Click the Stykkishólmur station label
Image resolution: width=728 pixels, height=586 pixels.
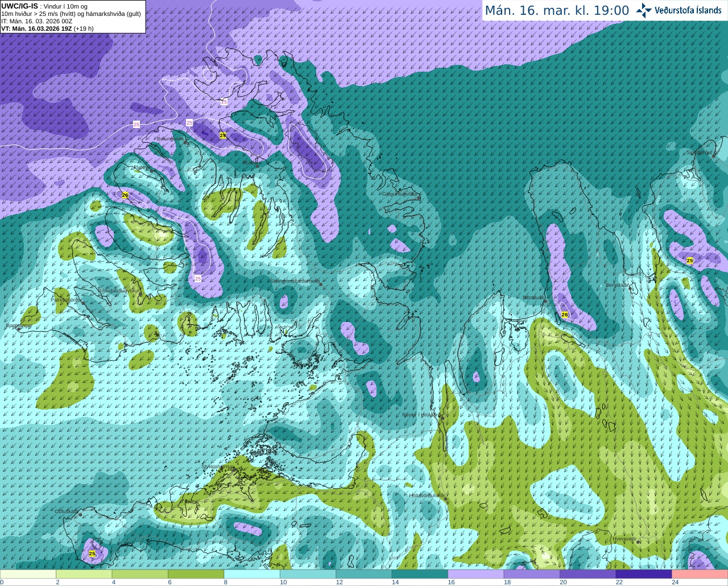click(217, 467)
